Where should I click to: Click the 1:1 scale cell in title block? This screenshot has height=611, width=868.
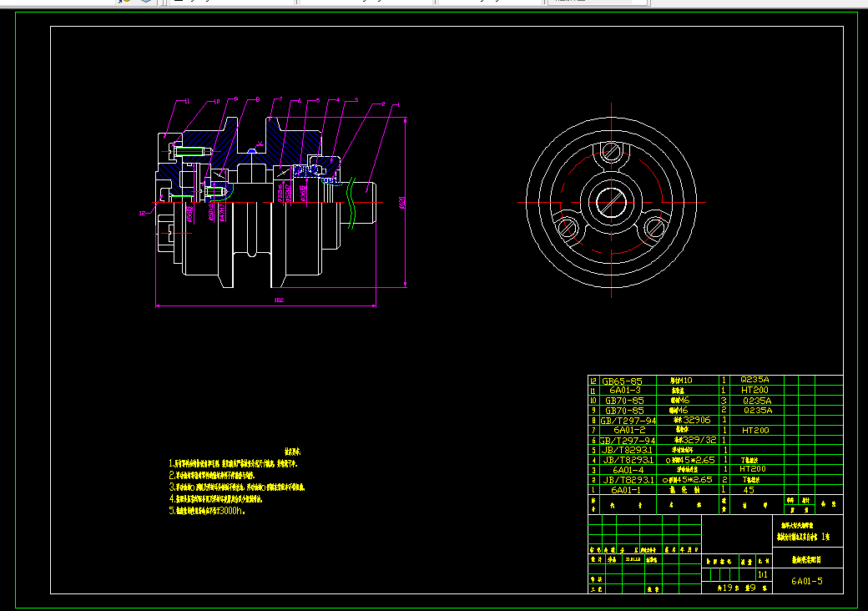tap(763, 575)
